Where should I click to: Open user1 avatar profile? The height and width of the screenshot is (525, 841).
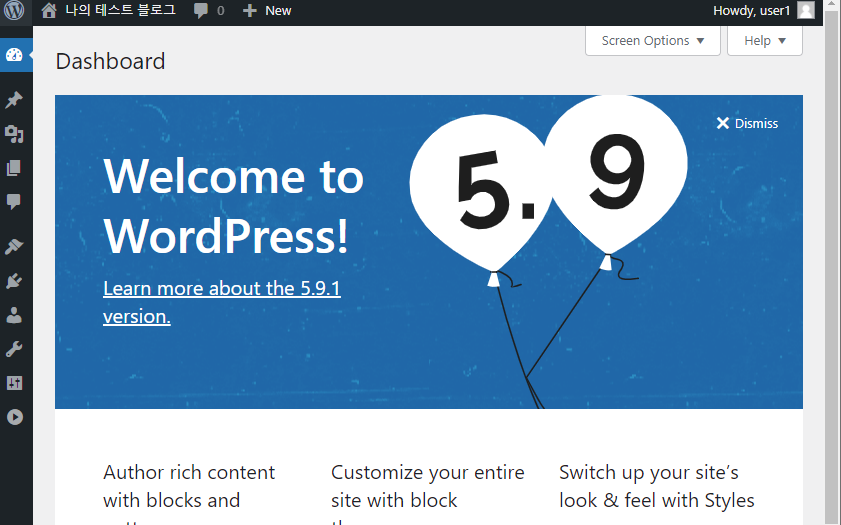pos(806,10)
